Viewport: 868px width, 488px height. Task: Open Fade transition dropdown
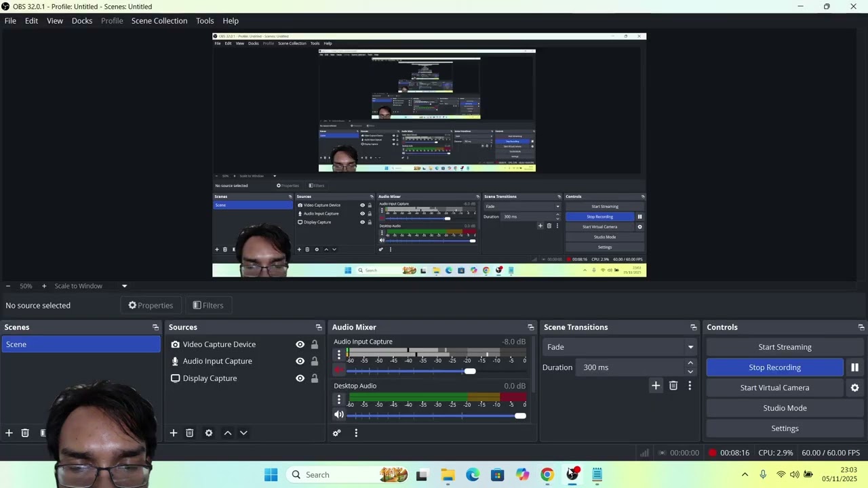pos(620,347)
